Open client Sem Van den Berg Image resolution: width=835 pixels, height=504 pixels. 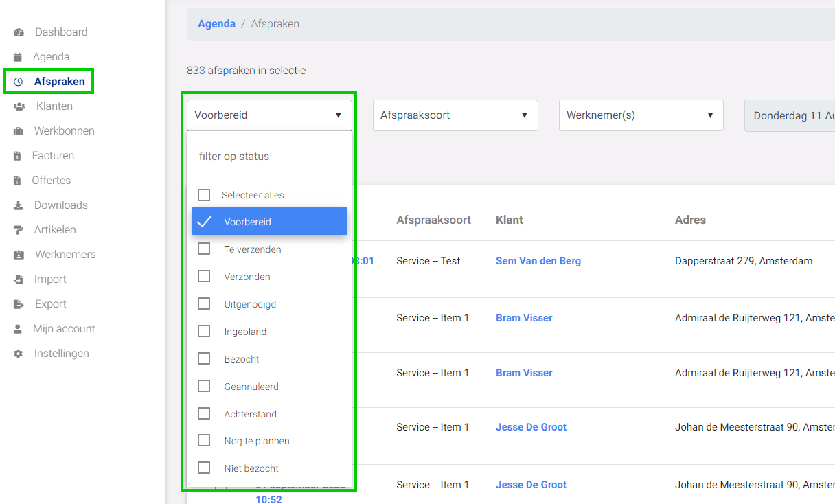pyautogui.click(x=538, y=261)
